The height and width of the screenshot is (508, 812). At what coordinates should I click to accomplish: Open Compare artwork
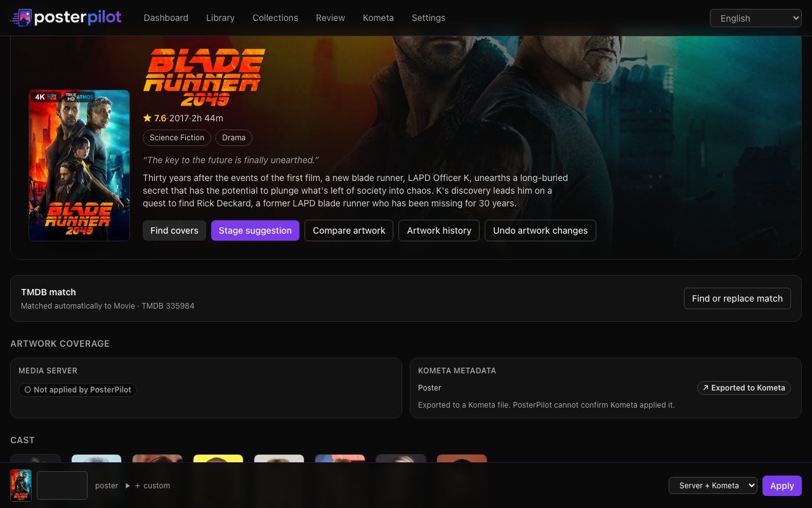(x=349, y=231)
